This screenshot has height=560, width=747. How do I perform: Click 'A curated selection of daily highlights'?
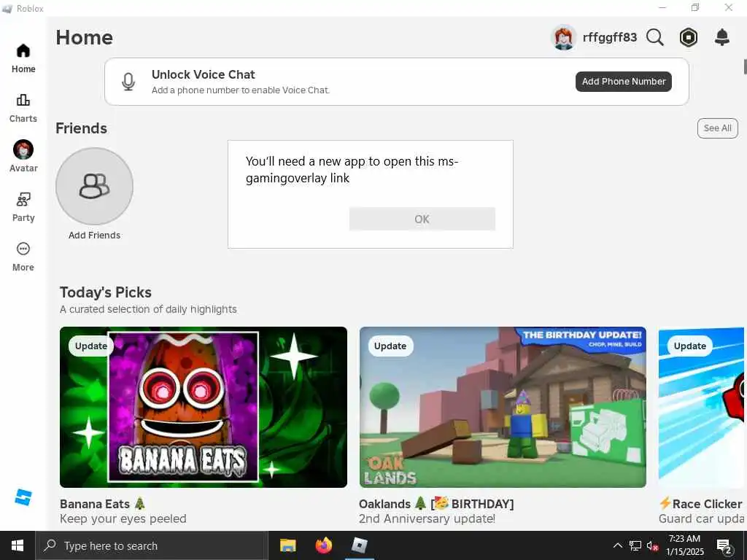pos(148,309)
